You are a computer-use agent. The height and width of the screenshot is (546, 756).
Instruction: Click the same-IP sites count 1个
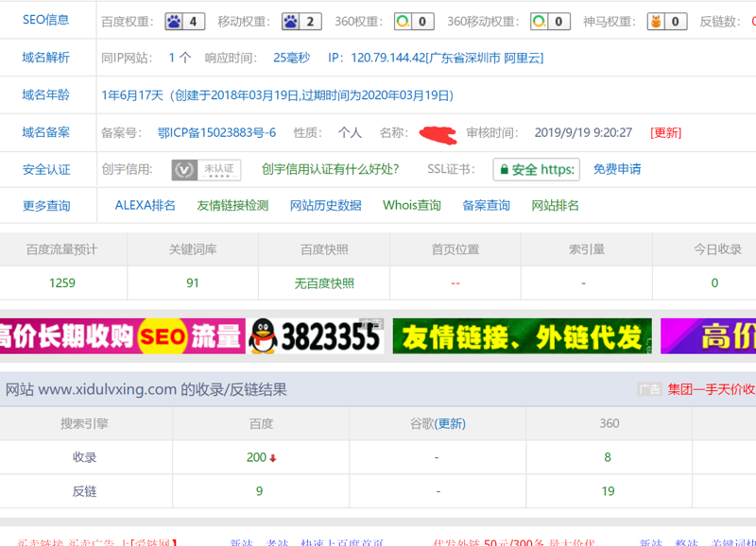tap(180, 58)
